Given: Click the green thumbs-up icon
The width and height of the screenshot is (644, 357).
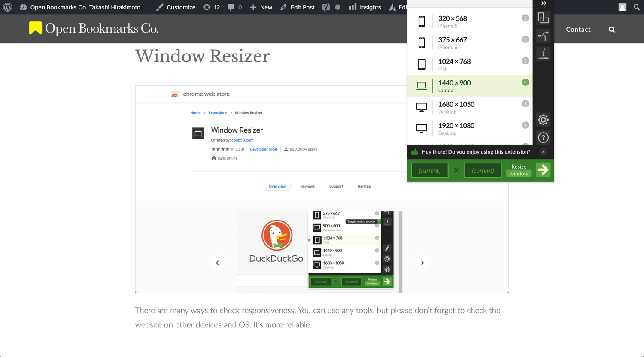Looking at the screenshot, I should click(414, 152).
